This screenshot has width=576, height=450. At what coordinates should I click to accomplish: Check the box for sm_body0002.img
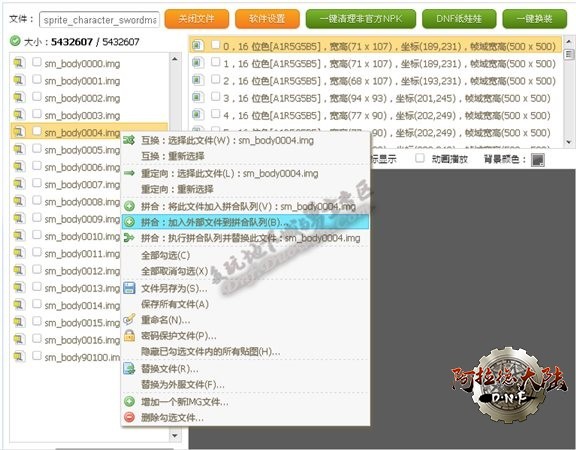coord(37,97)
